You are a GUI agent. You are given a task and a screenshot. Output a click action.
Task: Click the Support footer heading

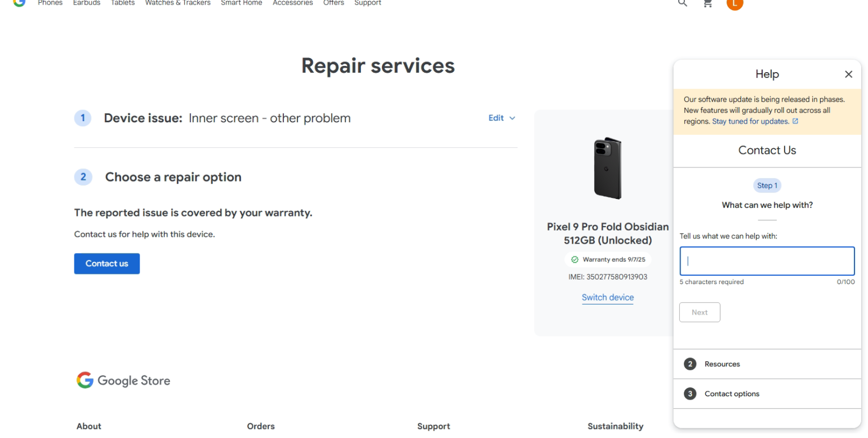pyautogui.click(x=434, y=426)
